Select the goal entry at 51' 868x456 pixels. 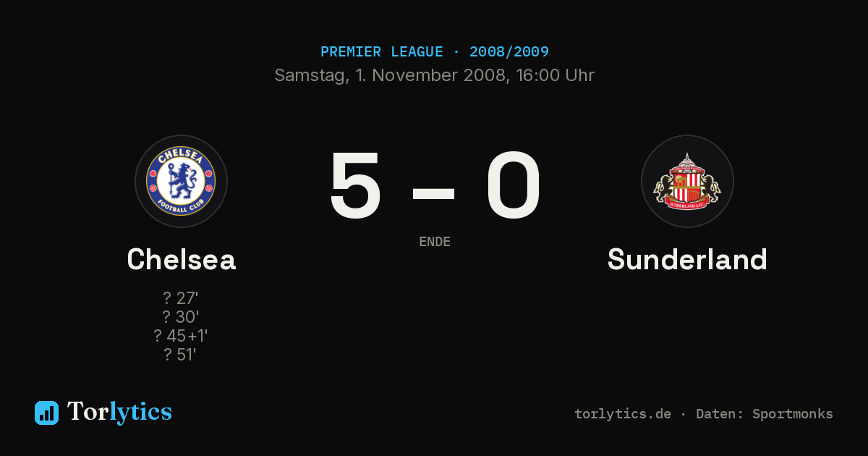click(x=181, y=355)
